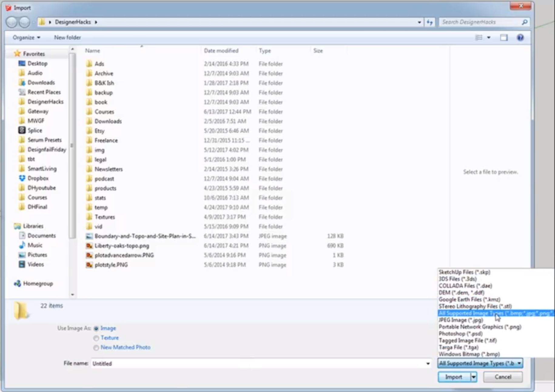Click the Favorites star icon
Screen dimensions: 555x392
coord(17,54)
